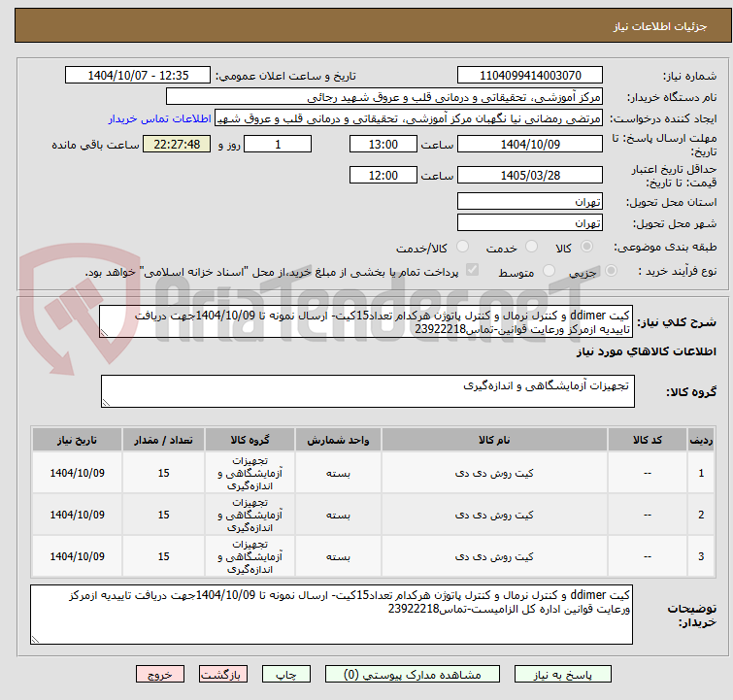Select the خدمت radio button
This screenshot has width=733, height=700.
point(531,247)
